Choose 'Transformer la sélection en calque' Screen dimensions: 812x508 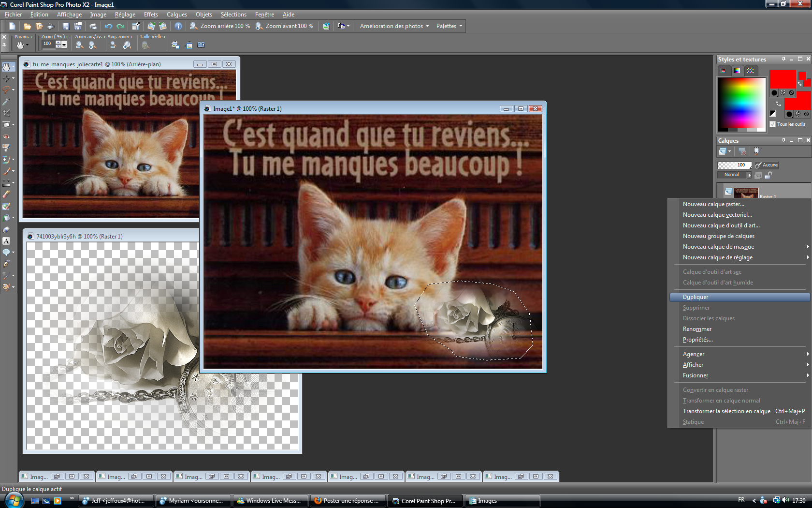coord(739,411)
